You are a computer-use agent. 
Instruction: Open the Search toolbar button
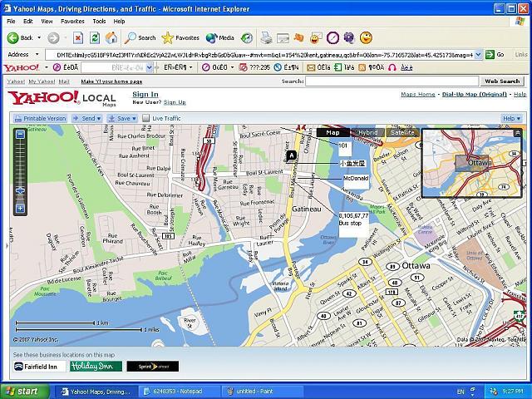pyautogui.click(x=140, y=37)
